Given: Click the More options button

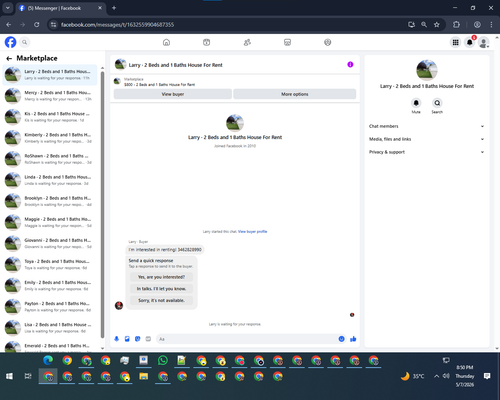Looking at the screenshot, I should tap(295, 94).
